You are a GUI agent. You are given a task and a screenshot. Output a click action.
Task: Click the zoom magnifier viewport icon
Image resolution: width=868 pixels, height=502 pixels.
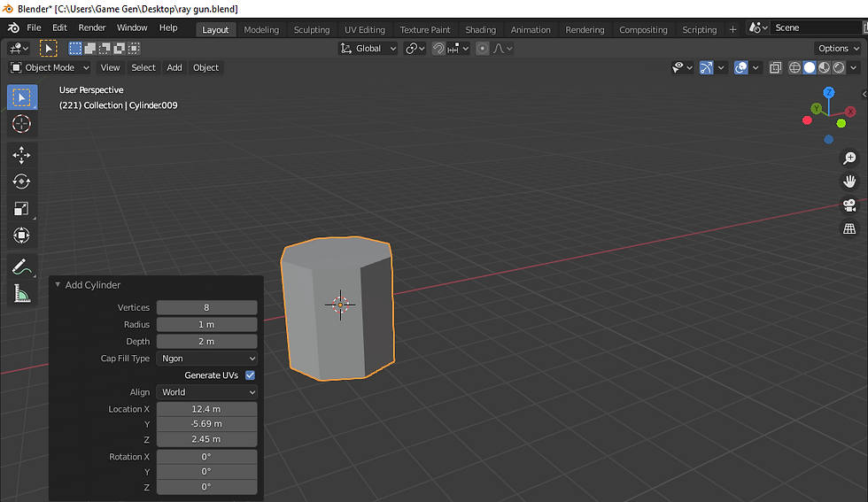[849, 158]
